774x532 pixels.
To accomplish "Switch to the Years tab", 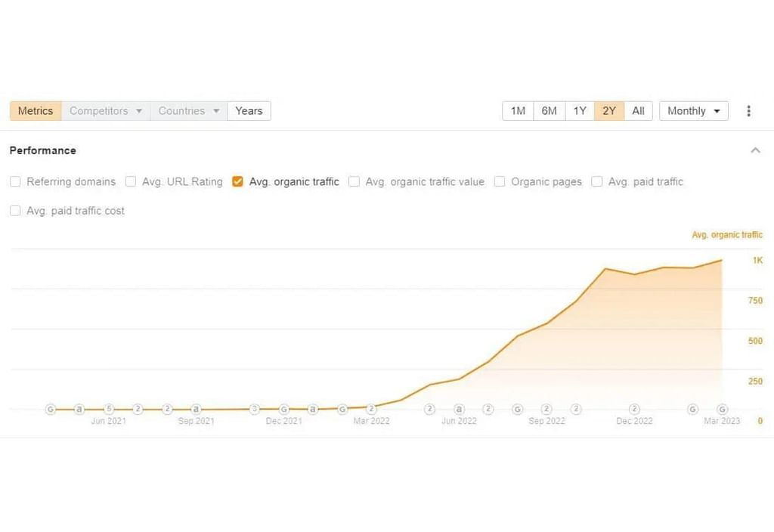I will point(249,111).
